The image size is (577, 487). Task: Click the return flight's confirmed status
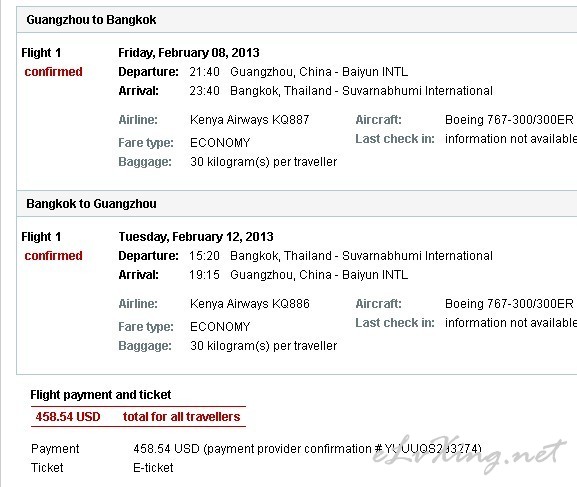[53, 256]
